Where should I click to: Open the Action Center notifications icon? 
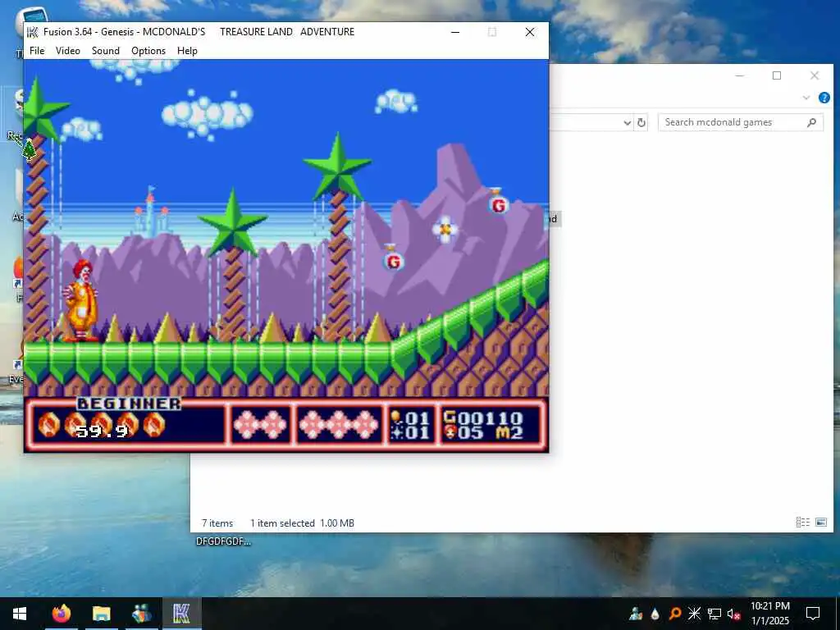[813, 614]
